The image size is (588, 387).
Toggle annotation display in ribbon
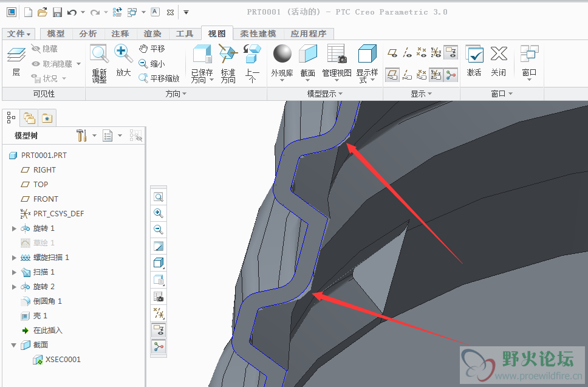(x=451, y=53)
